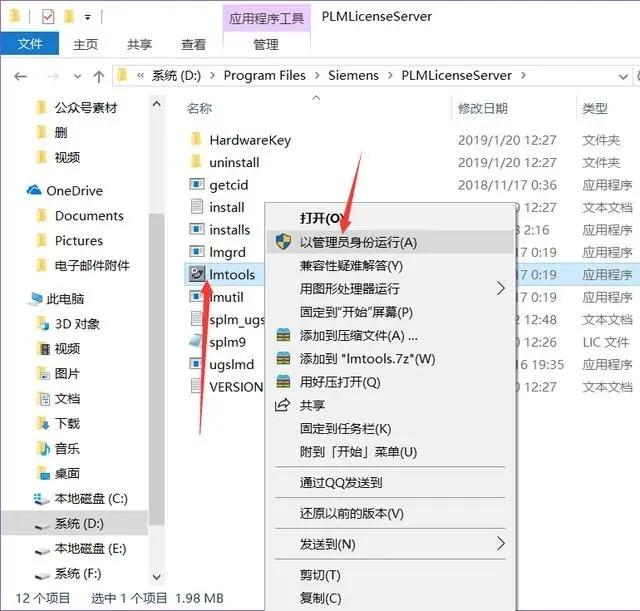Choose 以管理员身份运行(A) in context menu
Viewport: 640px width, 611px height.
(390, 242)
